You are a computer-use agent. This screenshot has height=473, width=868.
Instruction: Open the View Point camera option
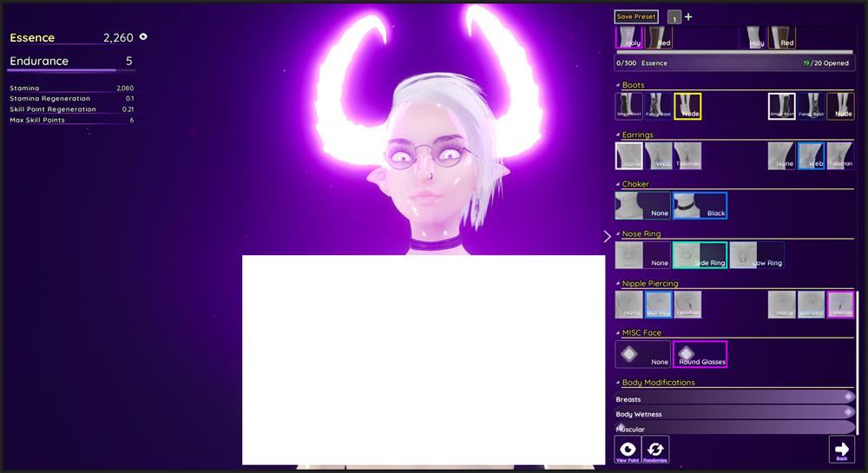[628, 448]
